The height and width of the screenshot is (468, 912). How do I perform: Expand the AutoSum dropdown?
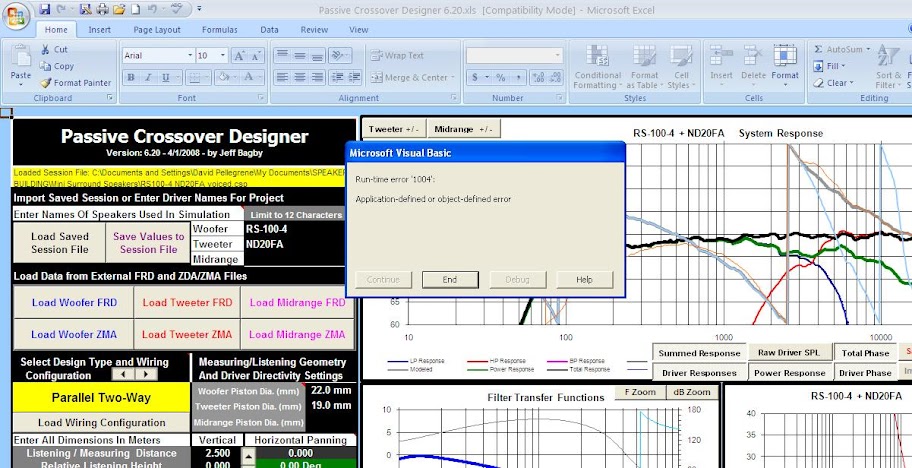point(868,49)
